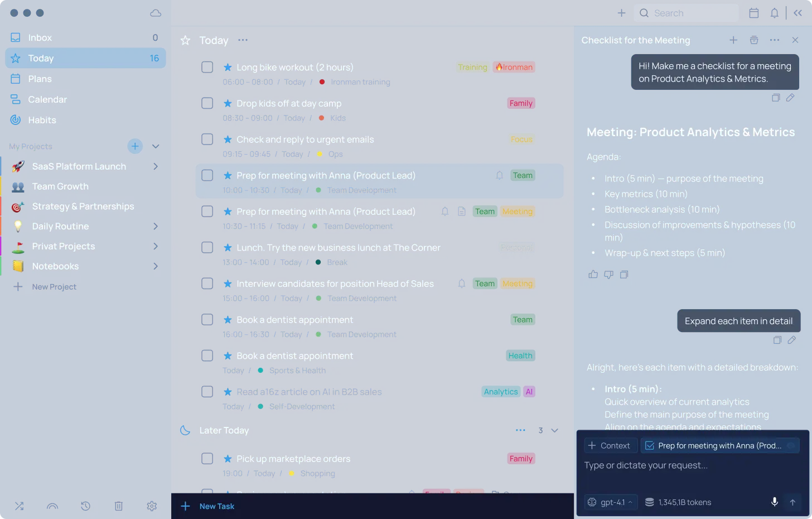Tick the Pick up marketplace orders checkbox
Viewport: 812px width, 519px height.
207,459
